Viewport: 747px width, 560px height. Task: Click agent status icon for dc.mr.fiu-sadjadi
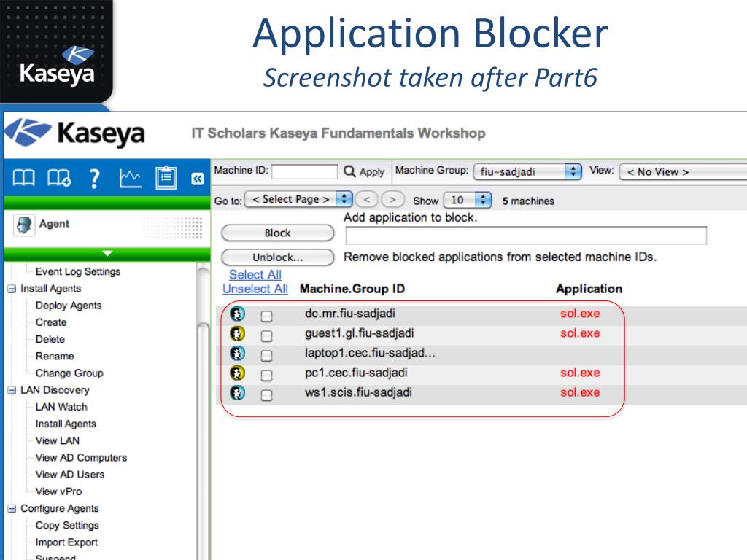coord(237,314)
